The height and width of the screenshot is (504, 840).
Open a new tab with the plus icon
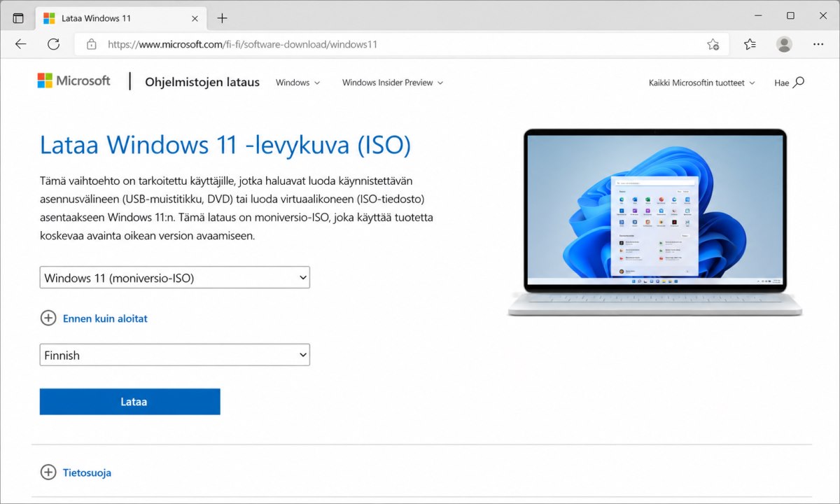tap(222, 18)
